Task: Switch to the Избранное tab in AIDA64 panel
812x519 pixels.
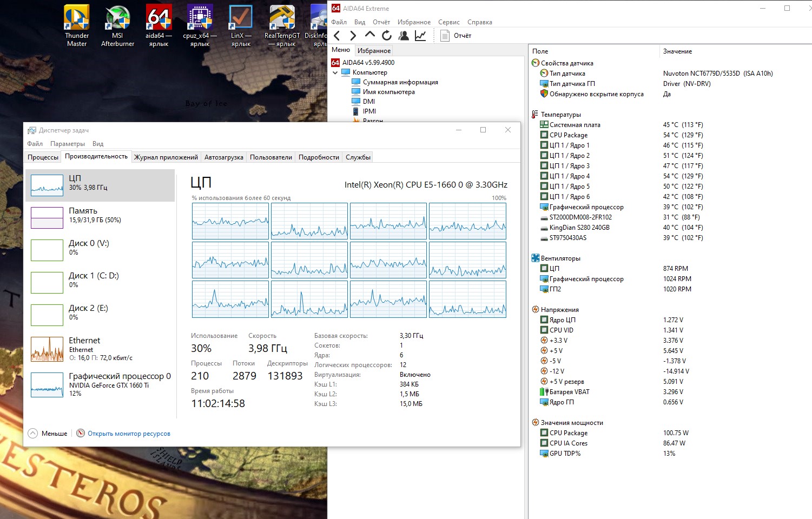Action: 374,50
